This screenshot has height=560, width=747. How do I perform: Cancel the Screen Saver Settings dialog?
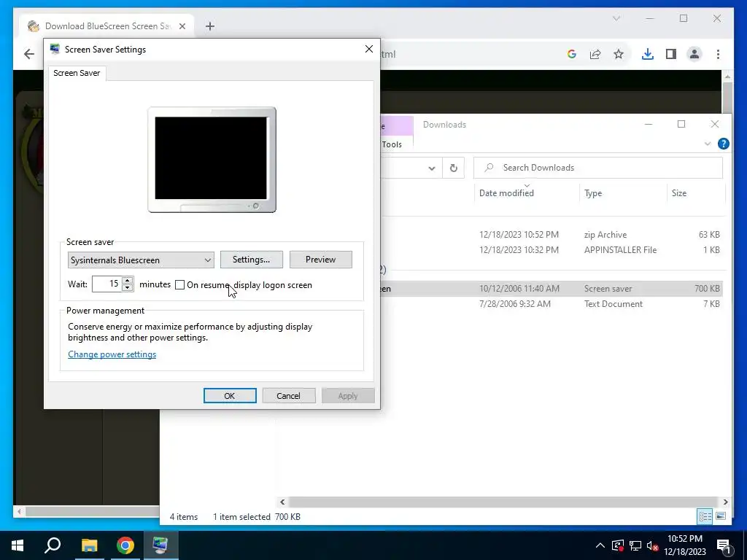[x=289, y=396]
